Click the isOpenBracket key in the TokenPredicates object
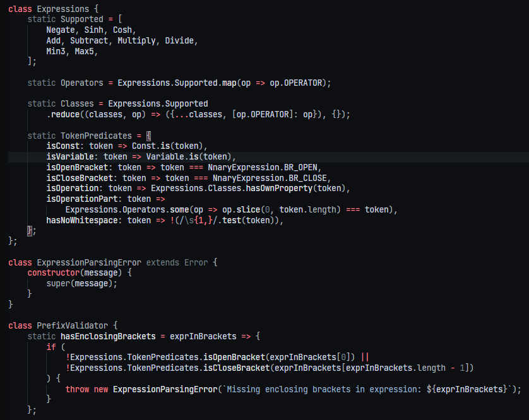The height and width of the screenshot is (420, 529). (x=77, y=168)
